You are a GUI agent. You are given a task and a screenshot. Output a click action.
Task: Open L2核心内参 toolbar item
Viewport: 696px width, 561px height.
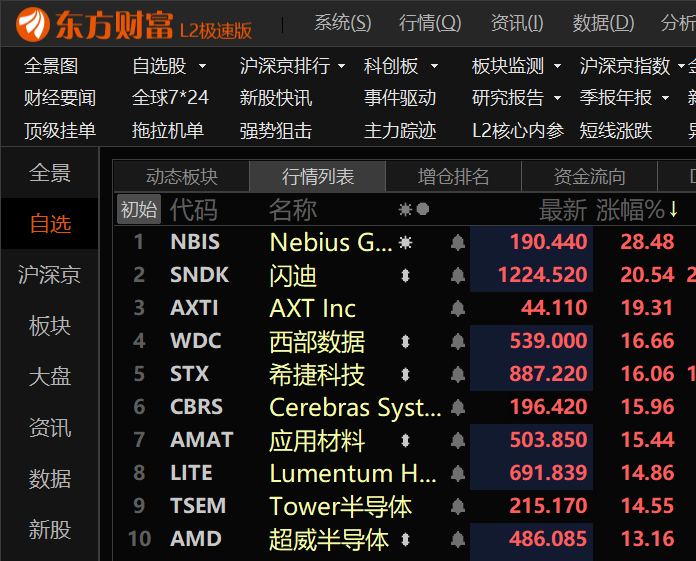click(518, 131)
